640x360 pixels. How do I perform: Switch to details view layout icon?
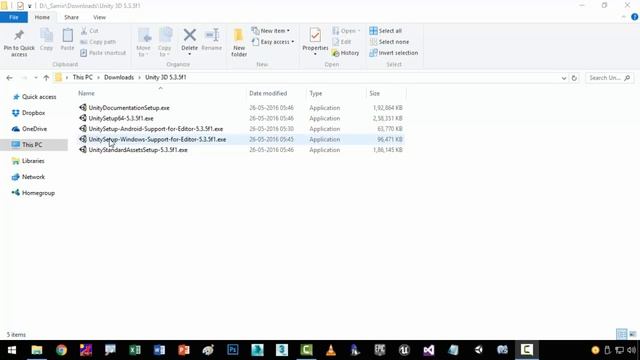click(x=621, y=334)
